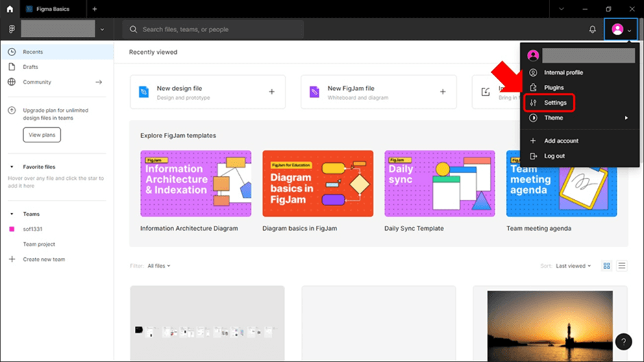Open the All files filter dropdown
This screenshot has height=362, width=644.
click(x=159, y=266)
